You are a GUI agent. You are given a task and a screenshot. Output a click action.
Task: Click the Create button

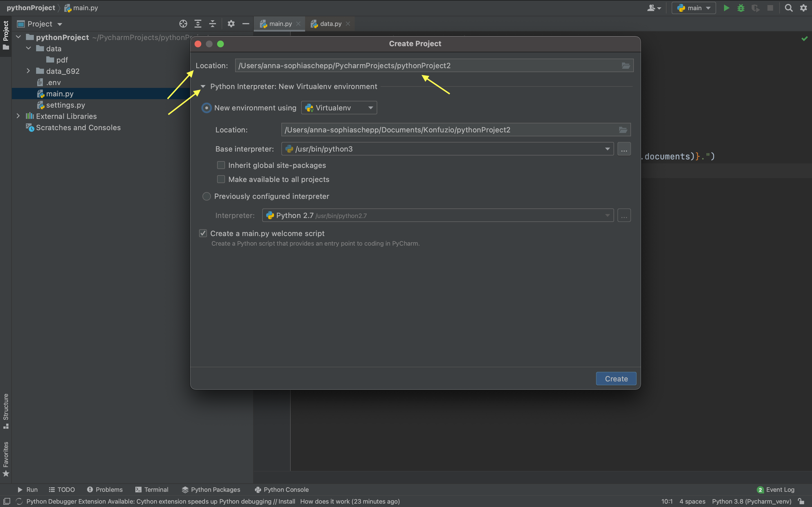coord(616,379)
